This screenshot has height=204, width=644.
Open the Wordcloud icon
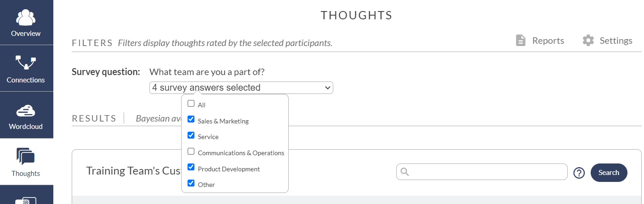(x=26, y=111)
